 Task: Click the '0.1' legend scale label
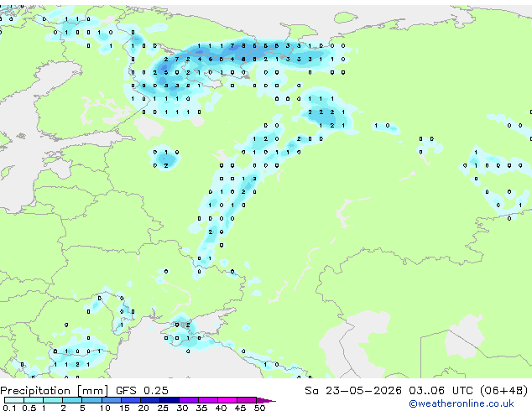[9, 408]
